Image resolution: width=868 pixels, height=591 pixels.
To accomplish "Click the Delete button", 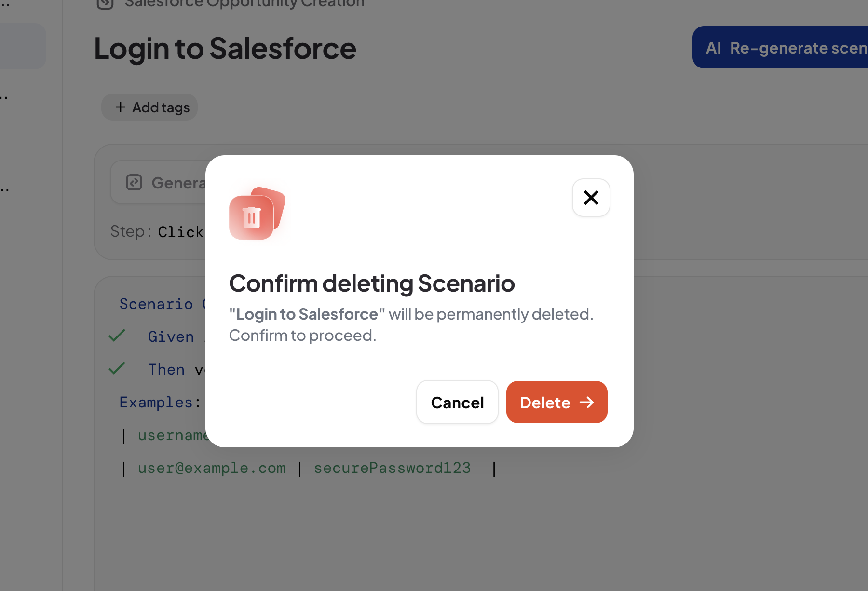I will coord(556,402).
